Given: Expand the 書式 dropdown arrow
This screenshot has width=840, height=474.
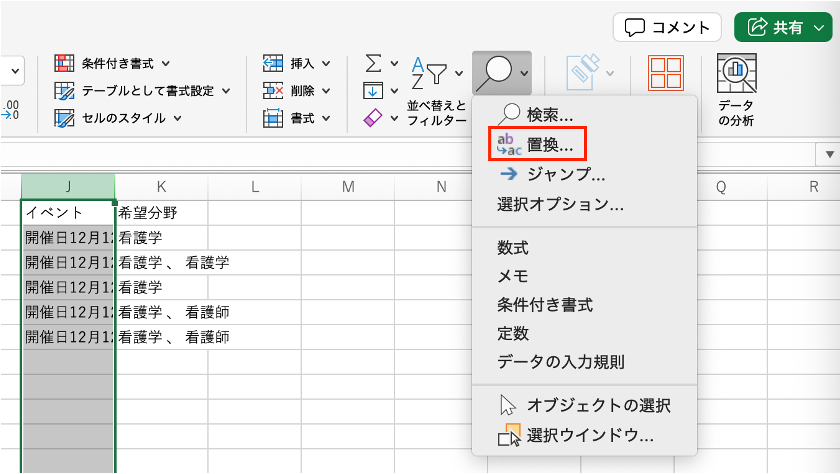Looking at the screenshot, I should tap(326, 118).
